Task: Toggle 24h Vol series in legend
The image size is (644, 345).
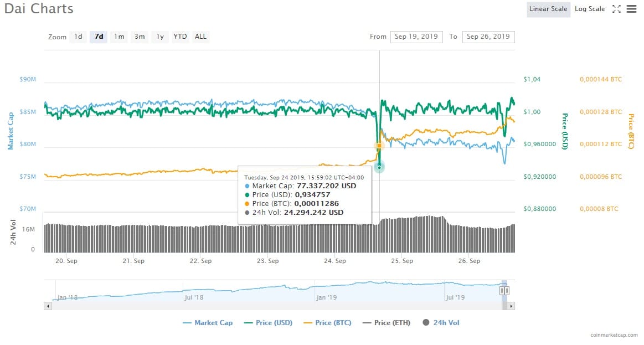Action: coord(441,323)
